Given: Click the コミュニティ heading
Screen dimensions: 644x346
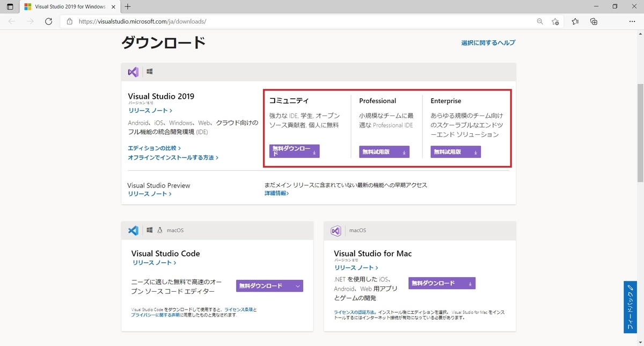Looking at the screenshot, I should [289, 100].
